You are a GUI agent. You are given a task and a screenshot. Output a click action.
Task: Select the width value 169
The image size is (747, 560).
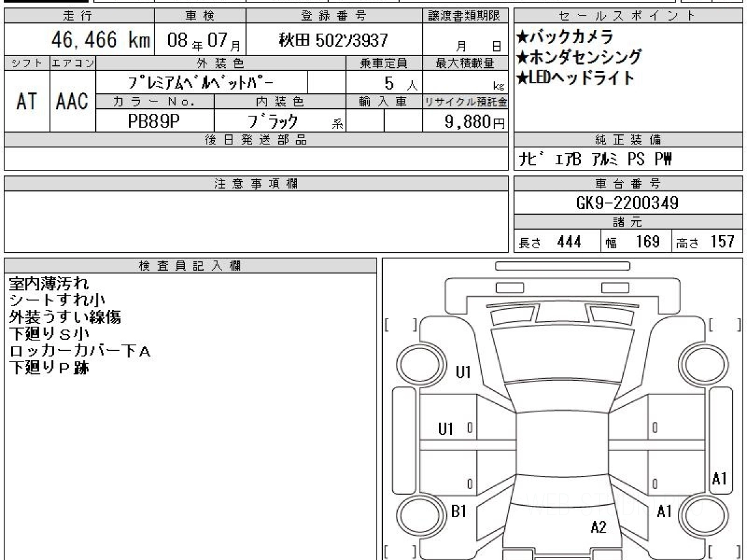click(647, 241)
